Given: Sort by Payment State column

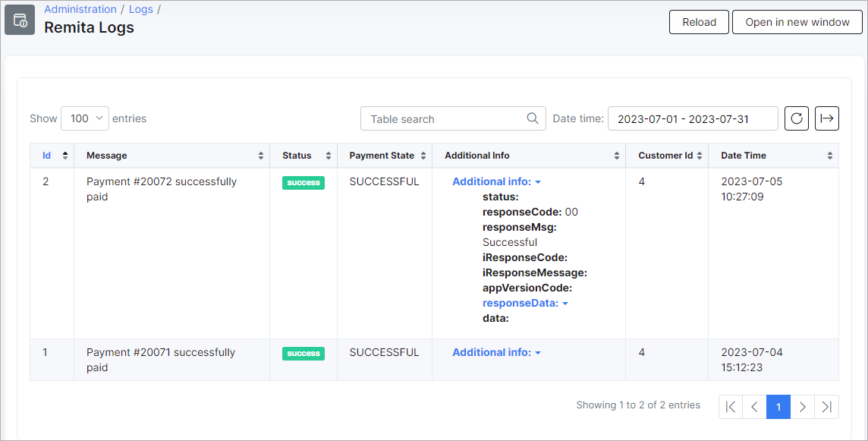Looking at the screenshot, I should tap(385, 156).
